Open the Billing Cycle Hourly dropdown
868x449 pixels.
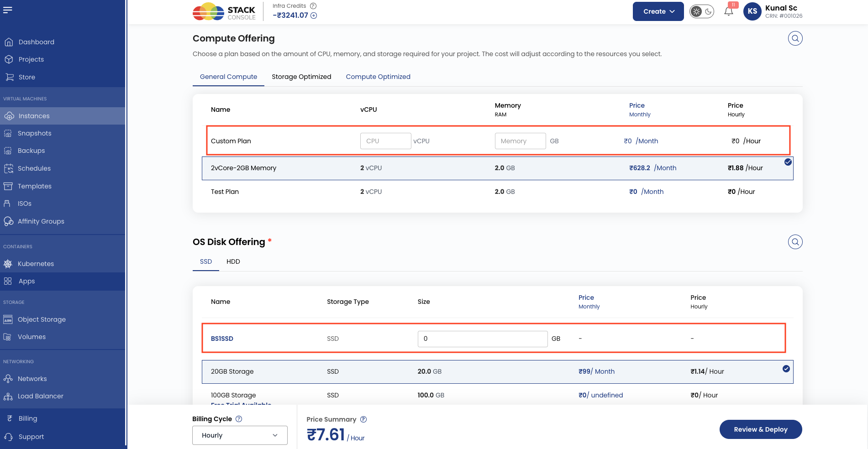tap(240, 435)
